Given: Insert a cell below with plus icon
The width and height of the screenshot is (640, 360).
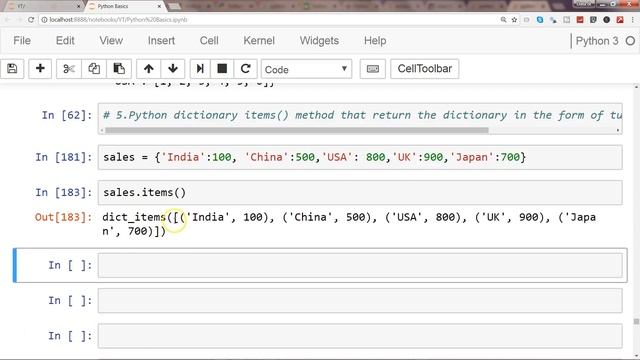Looking at the screenshot, I should [x=40, y=69].
